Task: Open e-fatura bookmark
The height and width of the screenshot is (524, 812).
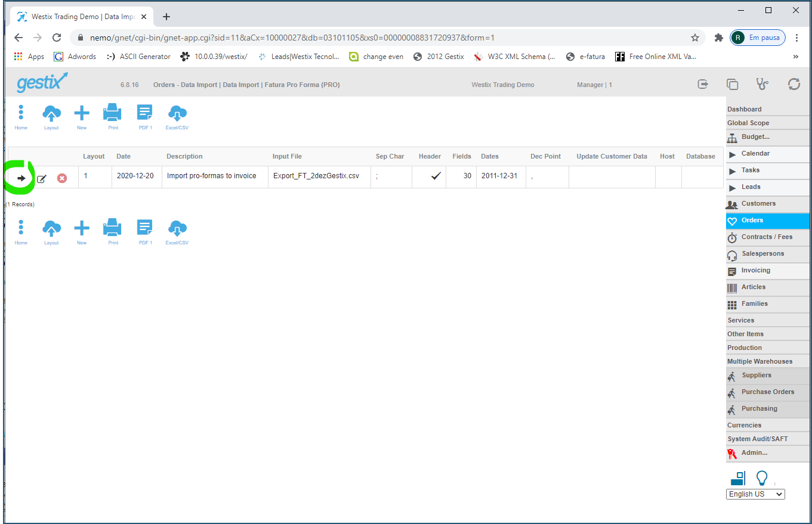Action: tap(585, 57)
